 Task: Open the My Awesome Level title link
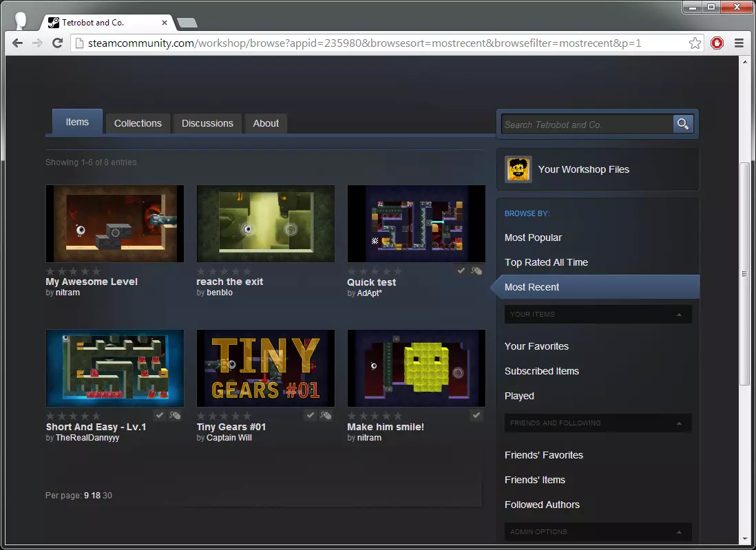click(92, 282)
